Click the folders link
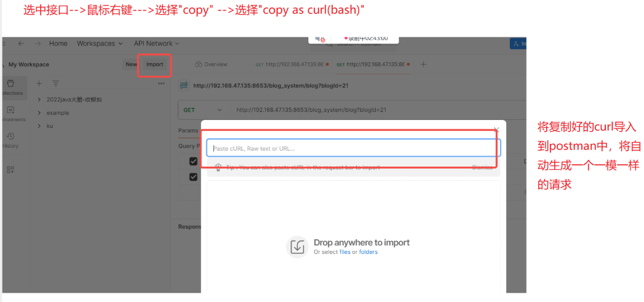This screenshot has height=302, width=644. point(368,252)
